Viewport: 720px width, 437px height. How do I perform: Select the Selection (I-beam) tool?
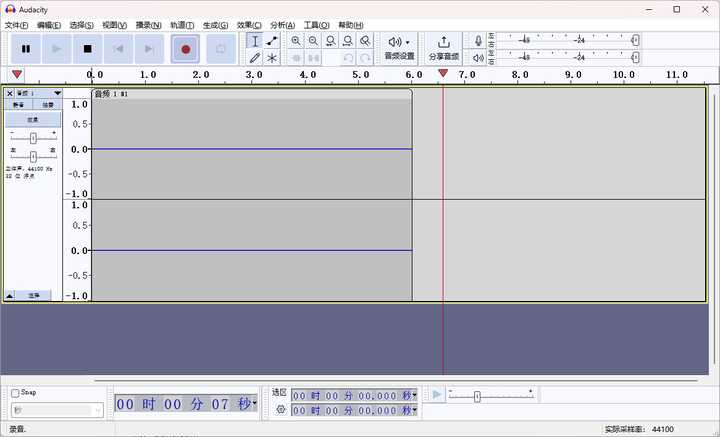point(255,41)
